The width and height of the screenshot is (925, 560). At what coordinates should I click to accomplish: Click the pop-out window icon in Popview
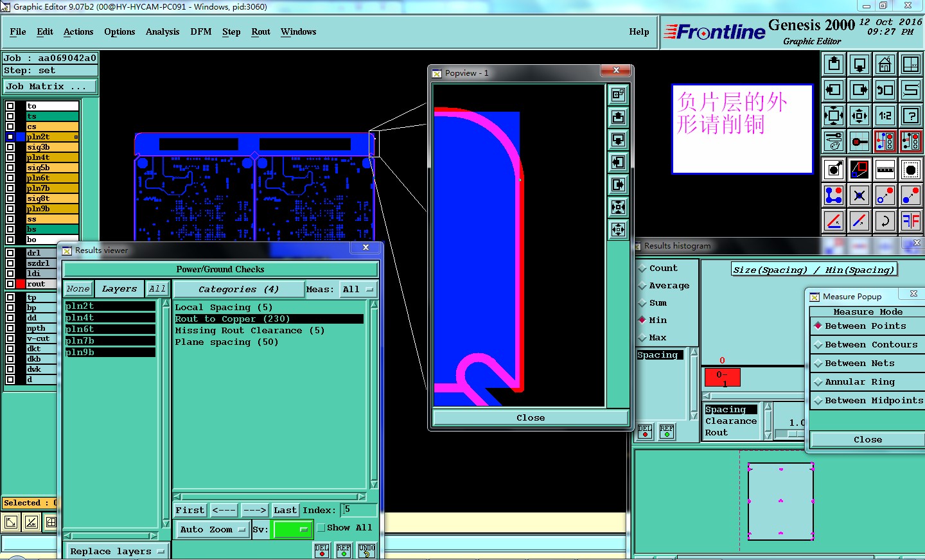pos(618,94)
